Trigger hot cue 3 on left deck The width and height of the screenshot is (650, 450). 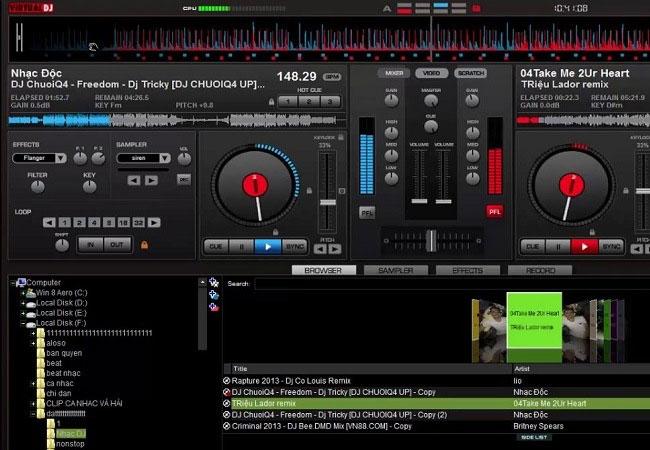[330, 101]
